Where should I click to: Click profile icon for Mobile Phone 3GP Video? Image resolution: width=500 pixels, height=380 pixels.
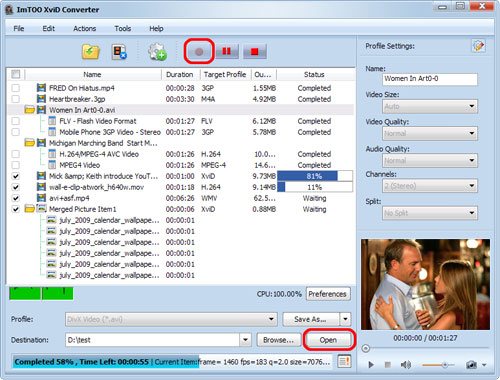click(52, 132)
